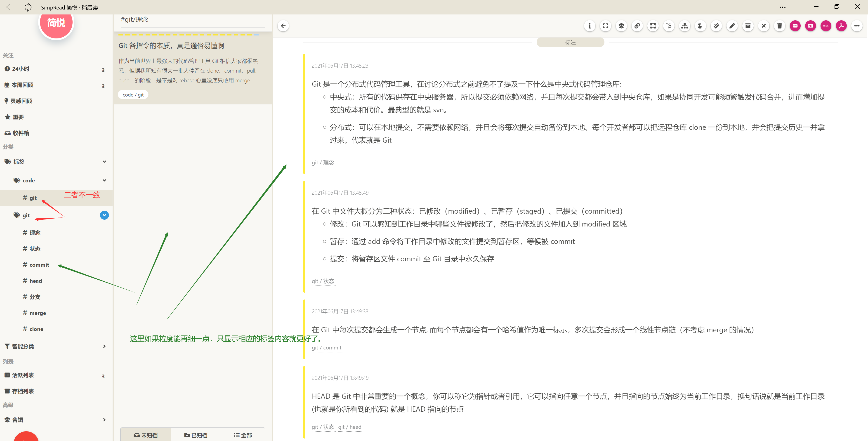Collapse the code tag chevron
Image resolution: width=868 pixels, height=441 pixels.
point(104,181)
